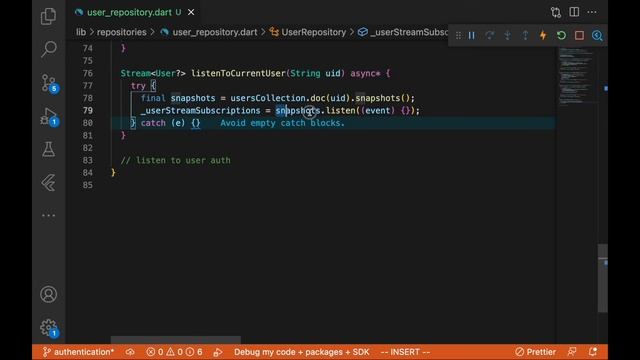Close the user_repository.dart tab
The width and height of the screenshot is (640, 360).
(191, 12)
